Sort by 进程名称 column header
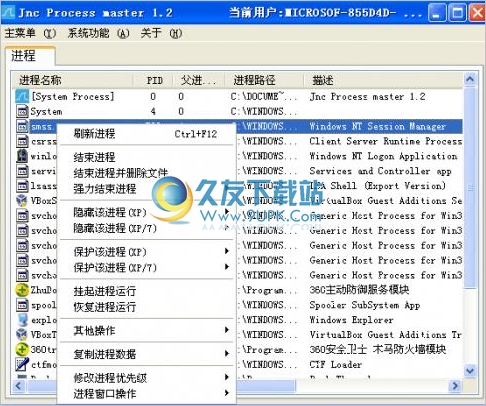Viewport: 486px width, 406px height. point(73,80)
